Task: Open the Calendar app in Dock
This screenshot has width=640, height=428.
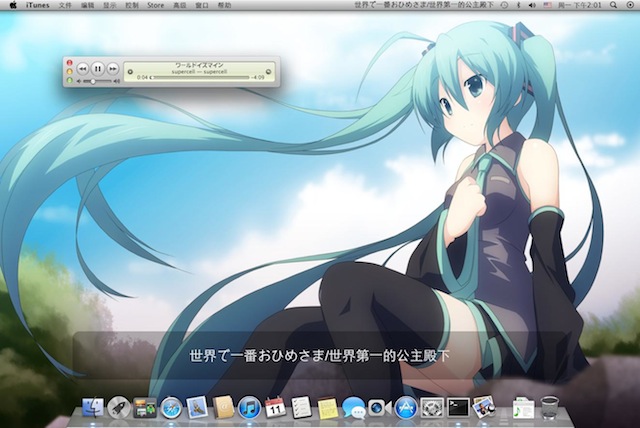Action: (x=275, y=407)
